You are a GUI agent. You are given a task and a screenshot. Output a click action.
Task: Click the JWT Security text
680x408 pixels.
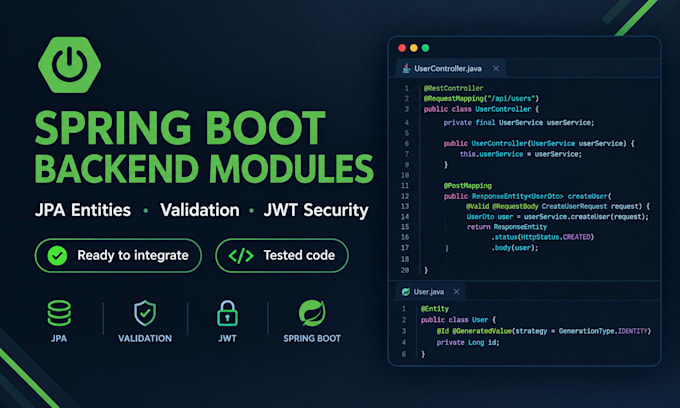point(316,210)
